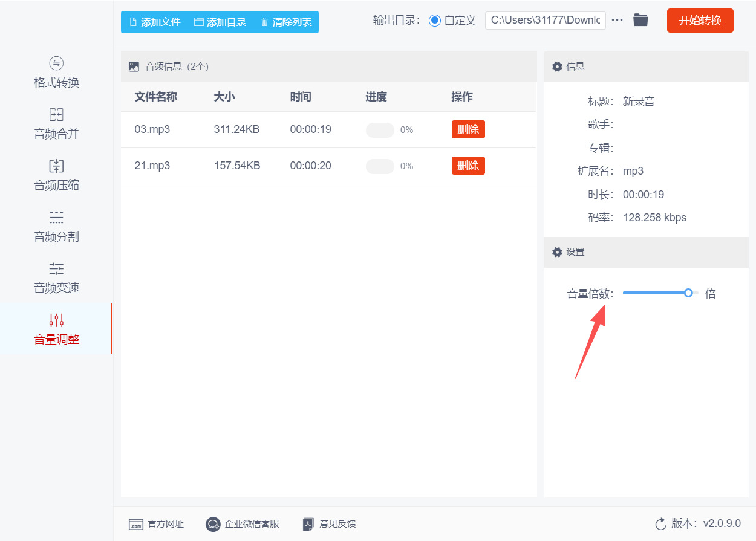Click the 音量倍数 volume multiplier slider handle

(688, 293)
